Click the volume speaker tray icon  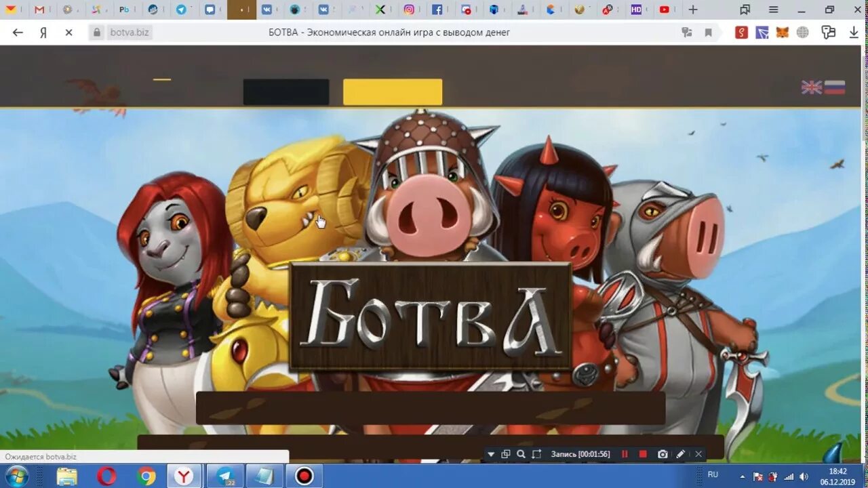[x=804, y=476]
